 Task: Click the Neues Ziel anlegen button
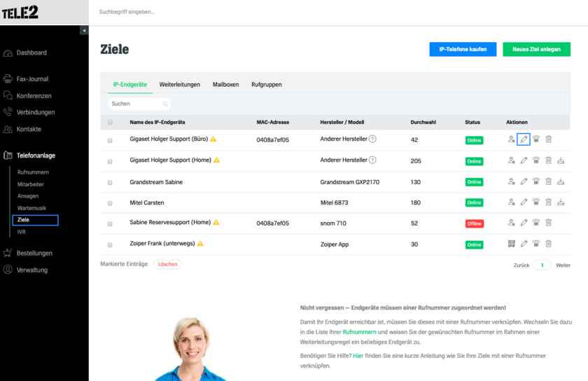pos(536,49)
